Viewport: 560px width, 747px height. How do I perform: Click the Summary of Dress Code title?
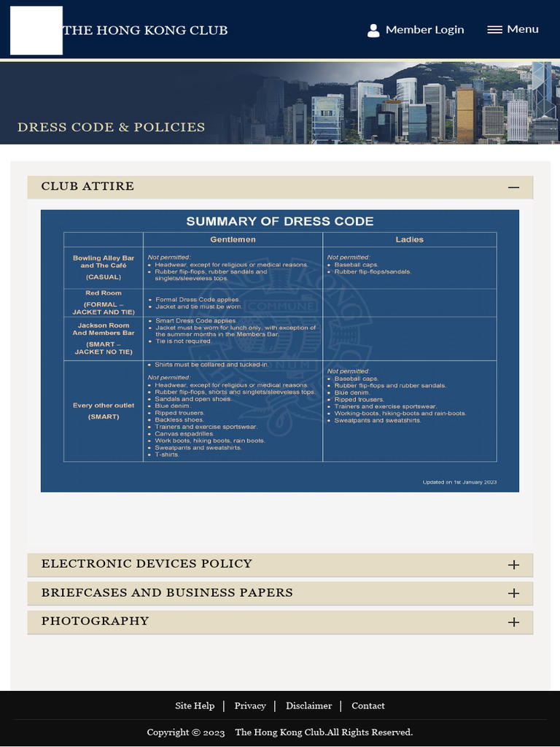click(x=280, y=222)
